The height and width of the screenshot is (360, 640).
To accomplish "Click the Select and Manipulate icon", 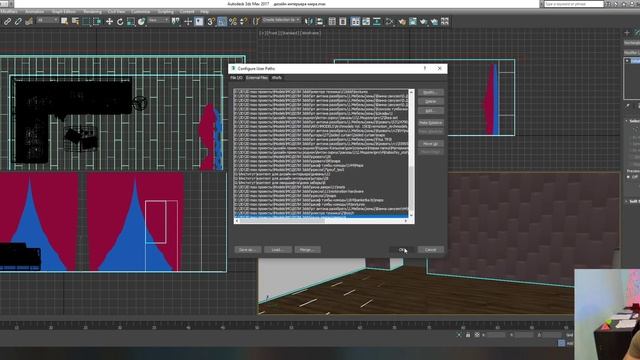I will coord(188,22).
